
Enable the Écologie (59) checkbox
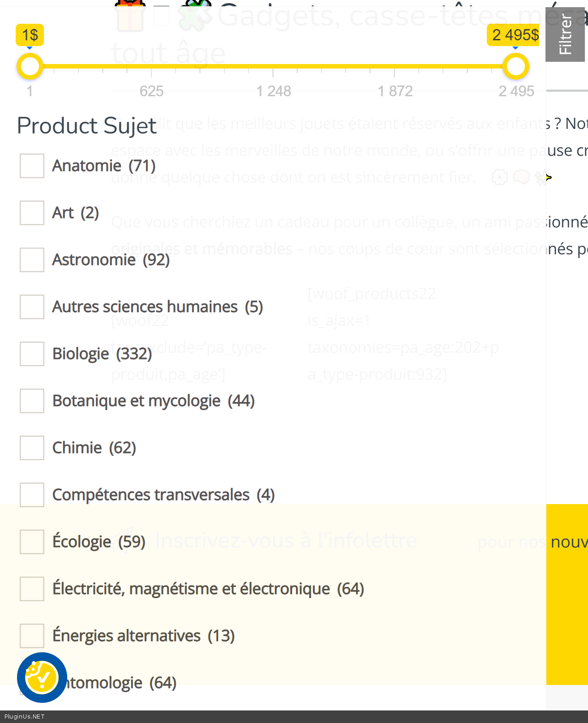coord(32,542)
